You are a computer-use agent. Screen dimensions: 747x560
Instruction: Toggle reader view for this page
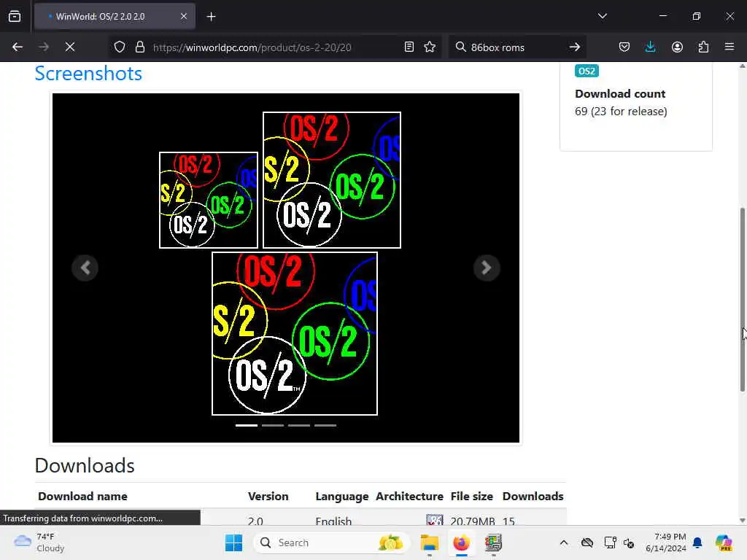click(409, 47)
